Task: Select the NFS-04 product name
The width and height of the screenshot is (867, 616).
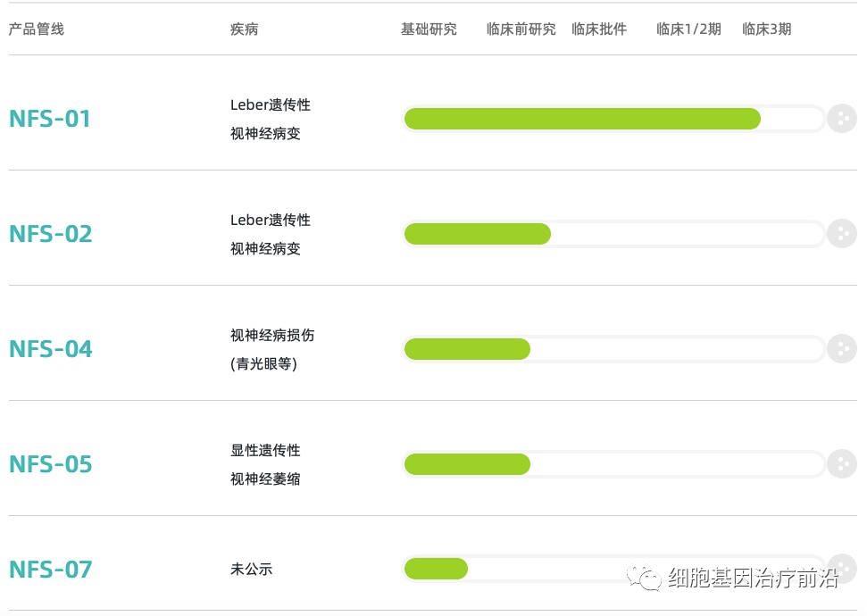Action: (x=51, y=349)
